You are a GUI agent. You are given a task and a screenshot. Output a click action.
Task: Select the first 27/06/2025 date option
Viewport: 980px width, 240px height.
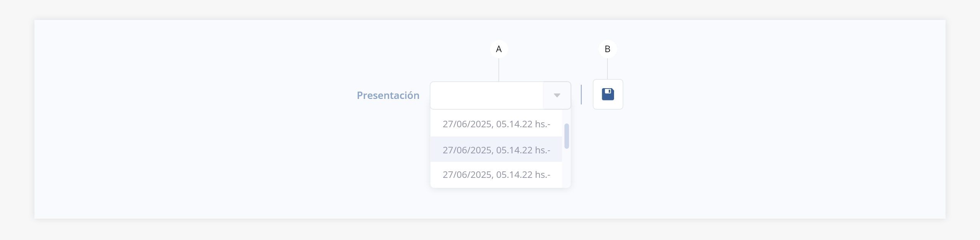[x=496, y=124]
